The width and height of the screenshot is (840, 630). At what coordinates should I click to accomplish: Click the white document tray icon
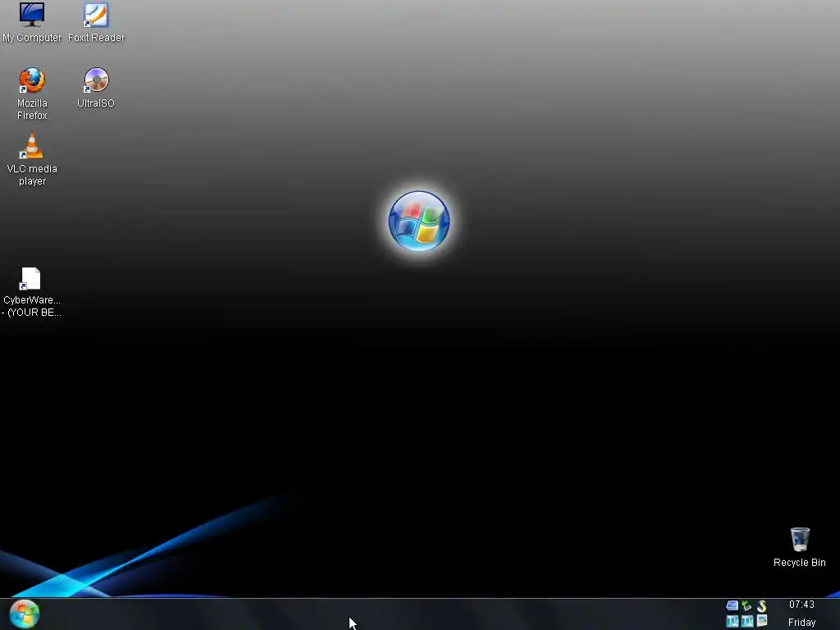point(761,621)
